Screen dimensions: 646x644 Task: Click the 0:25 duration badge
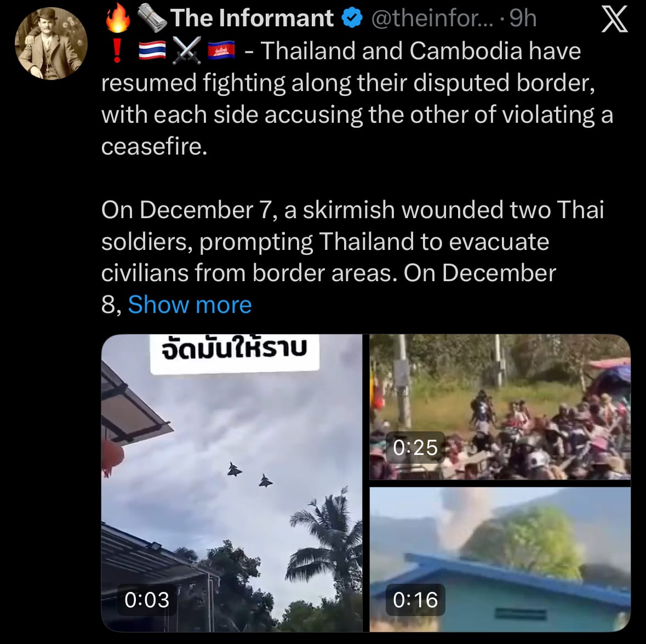coord(415,447)
